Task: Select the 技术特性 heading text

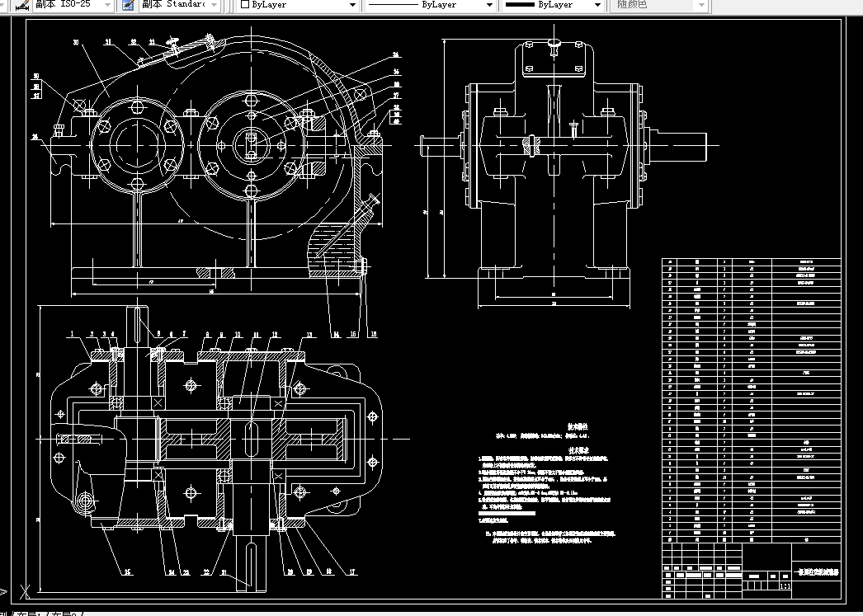Action: pyautogui.click(x=578, y=426)
